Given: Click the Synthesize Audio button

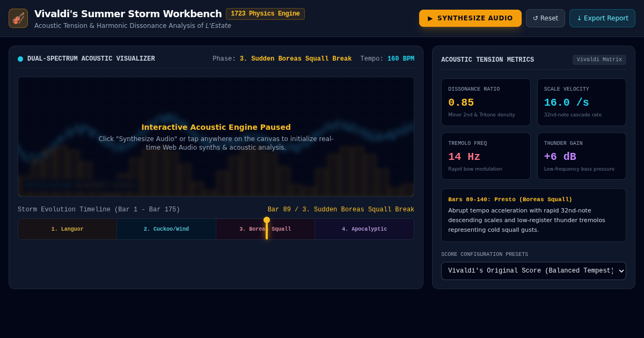Looking at the screenshot, I should point(470,18).
